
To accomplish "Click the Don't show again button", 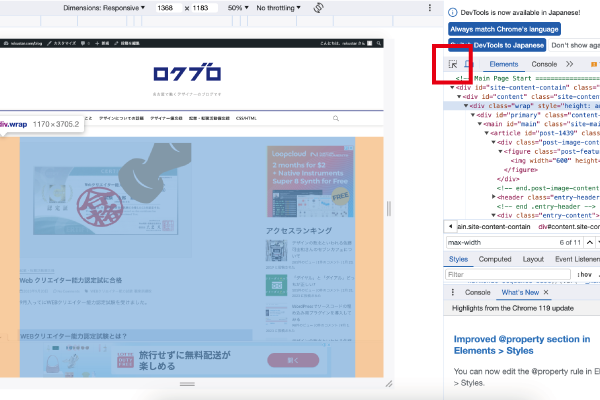I will (x=574, y=45).
